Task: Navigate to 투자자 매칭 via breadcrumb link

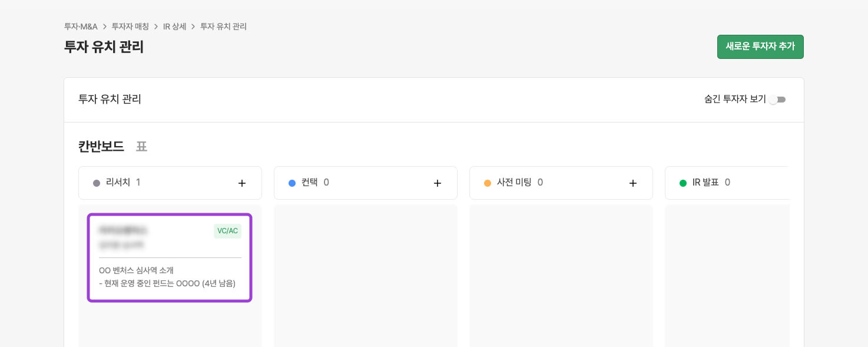Action: [130, 27]
